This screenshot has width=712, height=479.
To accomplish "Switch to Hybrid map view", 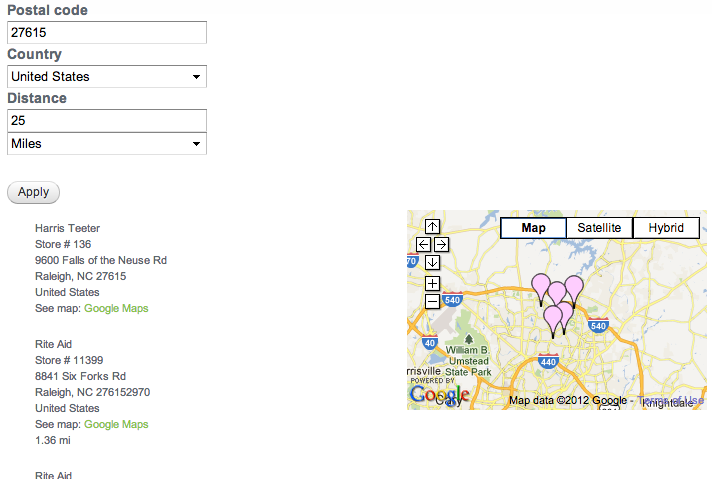I will coord(666,228).
